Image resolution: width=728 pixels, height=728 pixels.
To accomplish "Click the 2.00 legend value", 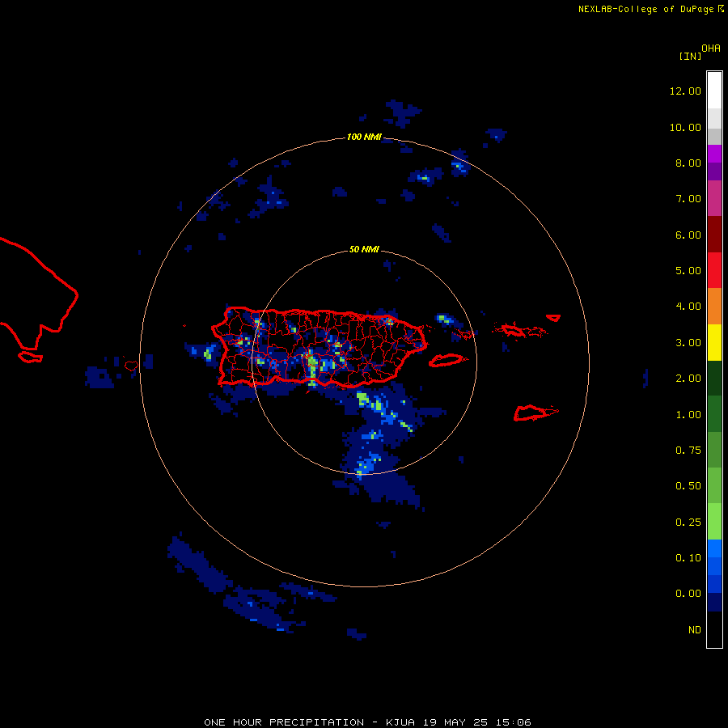I will [x=688, y=379].
